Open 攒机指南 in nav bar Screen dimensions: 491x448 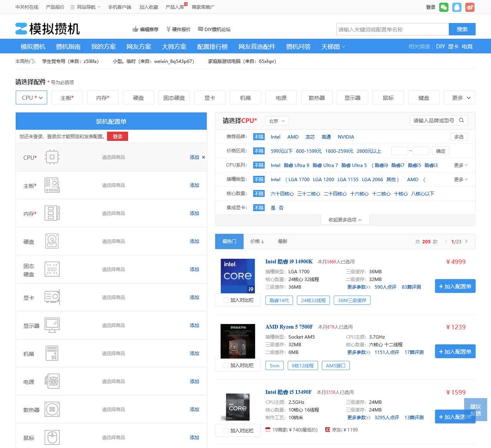[68, 46]
